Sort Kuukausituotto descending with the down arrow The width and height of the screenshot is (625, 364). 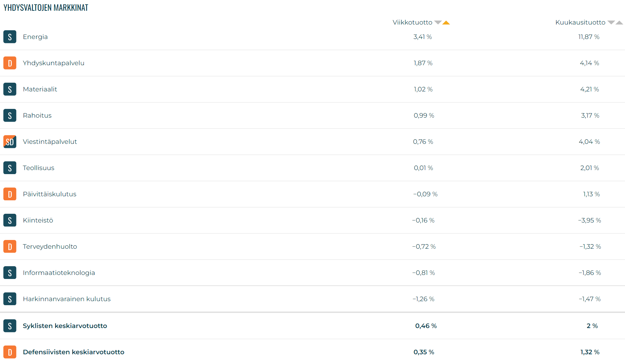pyautogui.click(x=611, y=23)
